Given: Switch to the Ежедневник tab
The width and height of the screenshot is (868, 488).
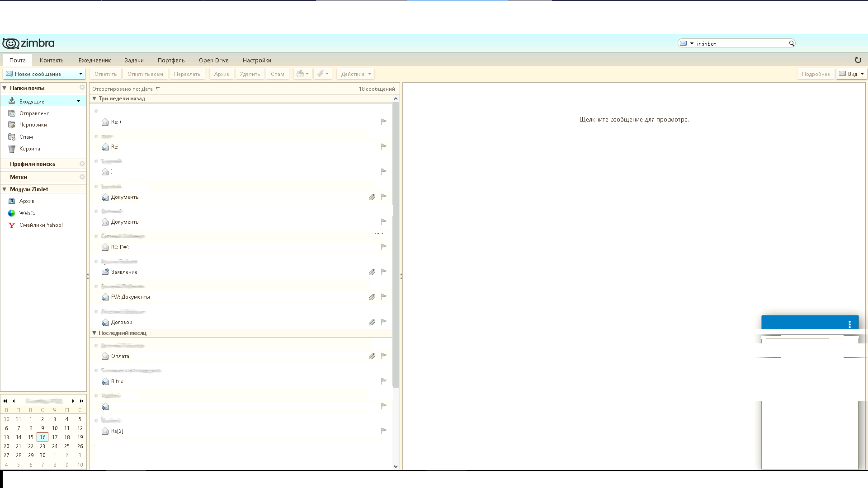Looking at the screenshot, I should [94, 61].
